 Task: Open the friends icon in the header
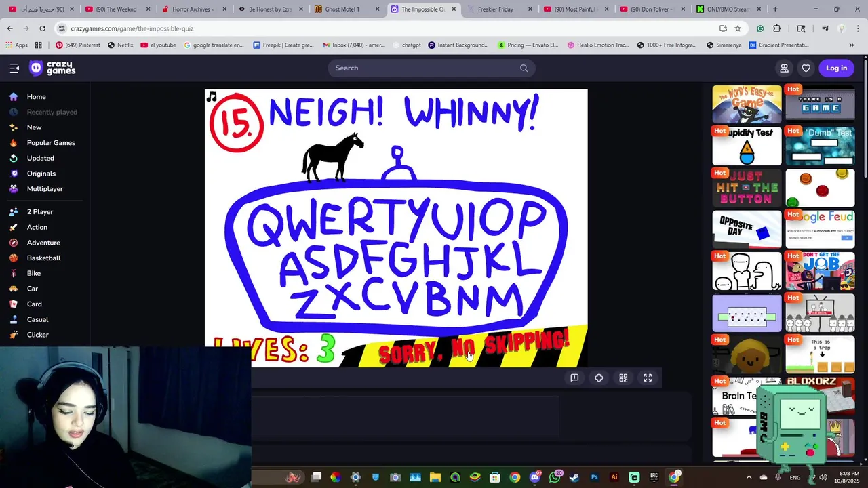(784, 68)
